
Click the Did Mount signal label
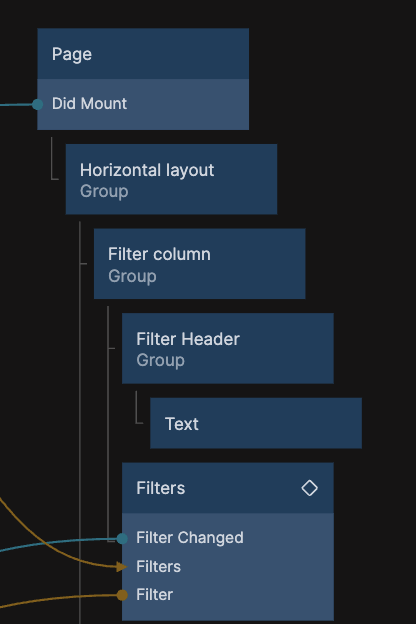click(x=89, y=104)
